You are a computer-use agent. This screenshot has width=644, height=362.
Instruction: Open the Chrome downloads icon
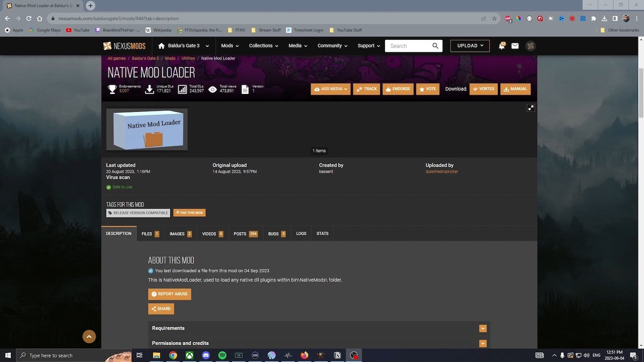pos(604,18)
